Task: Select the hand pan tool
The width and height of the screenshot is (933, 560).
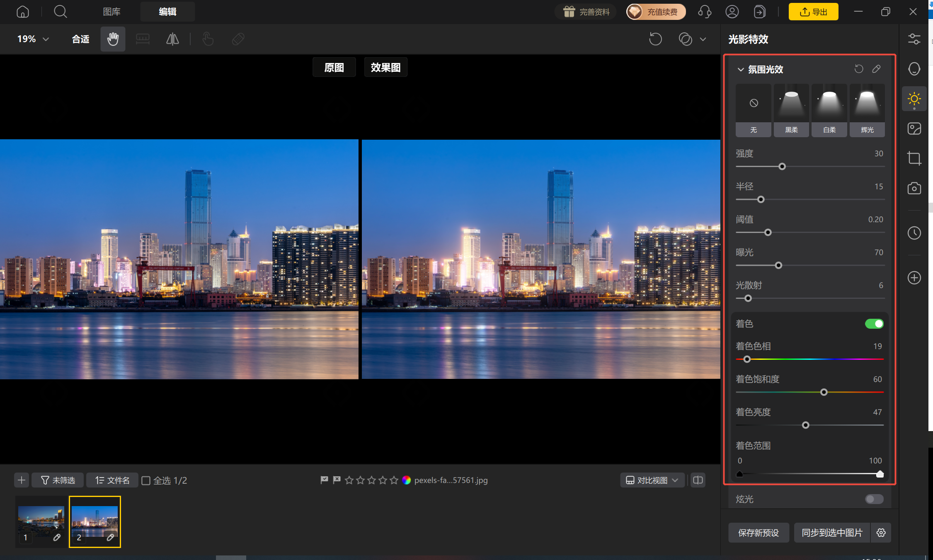Action: (113, 39)
